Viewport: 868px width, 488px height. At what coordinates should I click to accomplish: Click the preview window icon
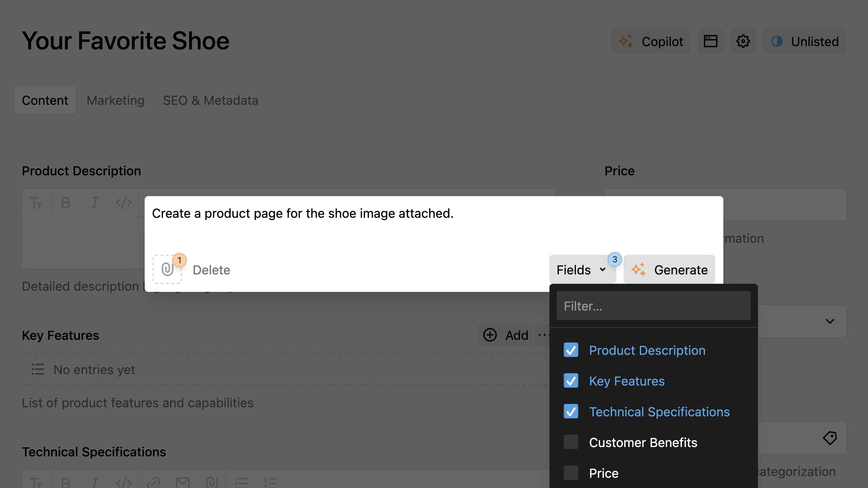710,42
